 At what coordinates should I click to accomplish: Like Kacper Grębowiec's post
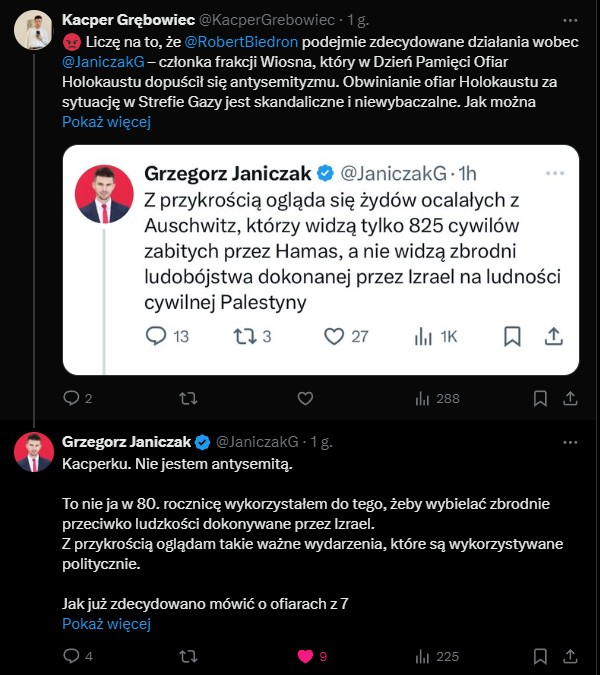tap(305, 398)
